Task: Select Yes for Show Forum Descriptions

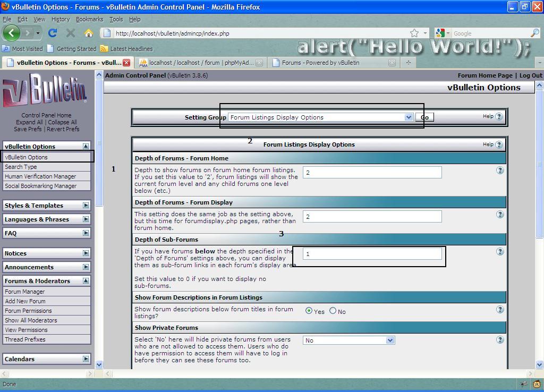Action: pyautogui.click(x=309, y=311)
